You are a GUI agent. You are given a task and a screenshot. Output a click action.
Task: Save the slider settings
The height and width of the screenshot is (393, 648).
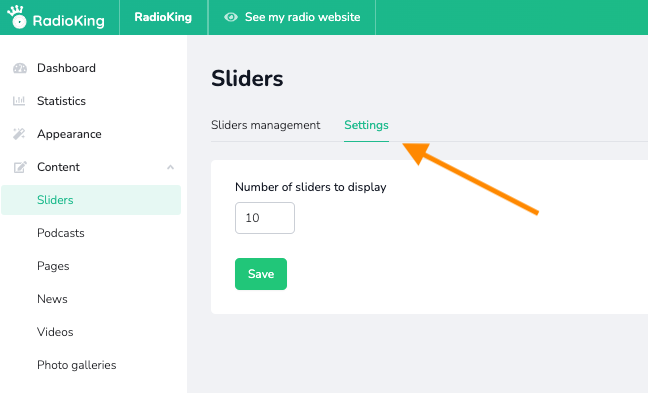[x=261, y=274]
